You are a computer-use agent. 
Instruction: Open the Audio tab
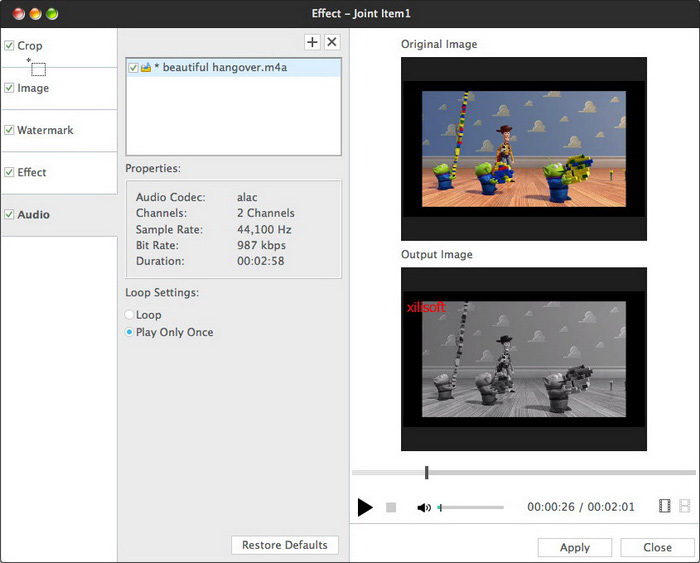click(x=33, y=214)
